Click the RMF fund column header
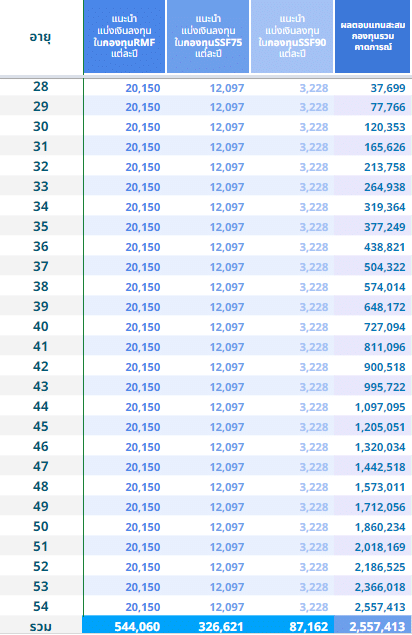412x635 pixels. tap(124, 36)
